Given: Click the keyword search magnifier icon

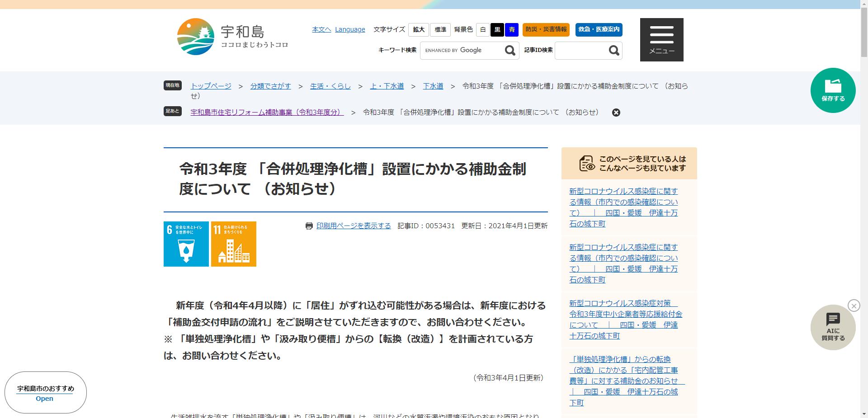Looking at the screenshot, I should [x=510, y=50].
